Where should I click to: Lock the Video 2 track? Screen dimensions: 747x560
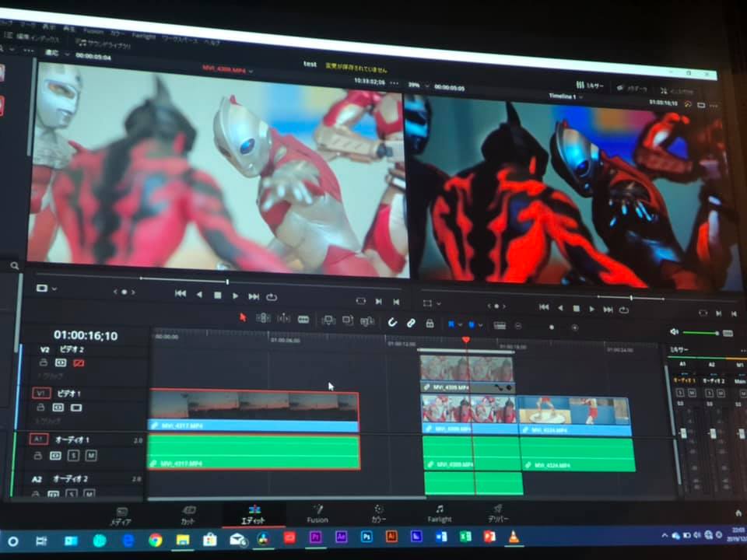(44, 362)
